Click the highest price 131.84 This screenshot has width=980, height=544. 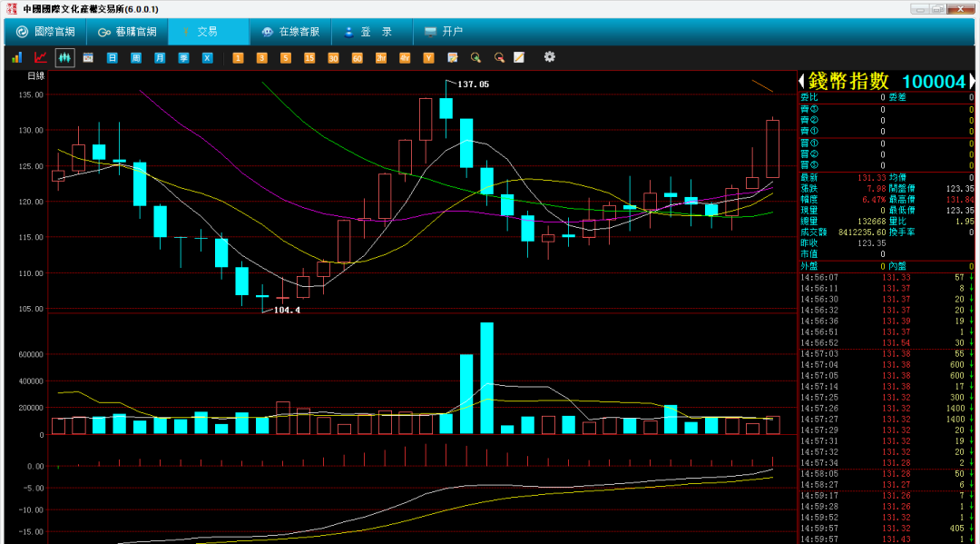pos(960,200)
